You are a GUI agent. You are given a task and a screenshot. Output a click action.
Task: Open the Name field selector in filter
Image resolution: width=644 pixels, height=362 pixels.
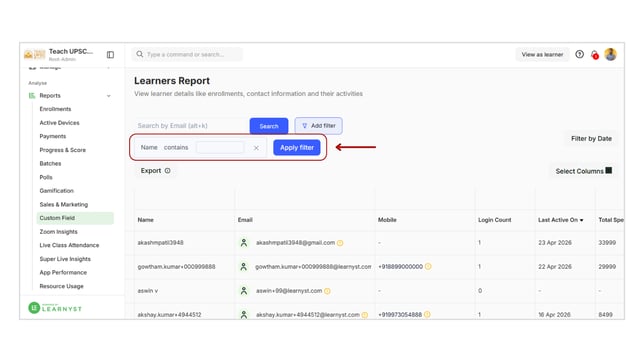[x=149, y=148]
